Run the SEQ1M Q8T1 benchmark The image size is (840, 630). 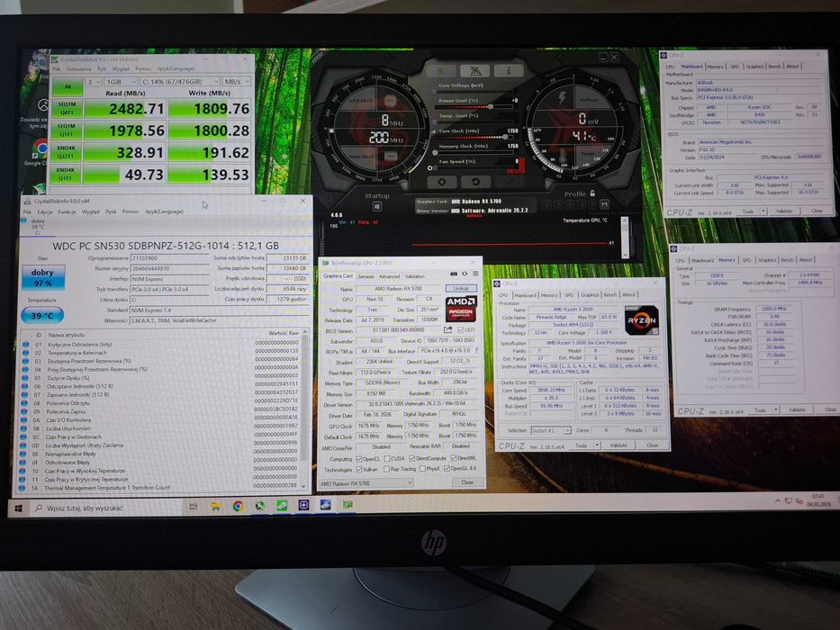(67, 109)
